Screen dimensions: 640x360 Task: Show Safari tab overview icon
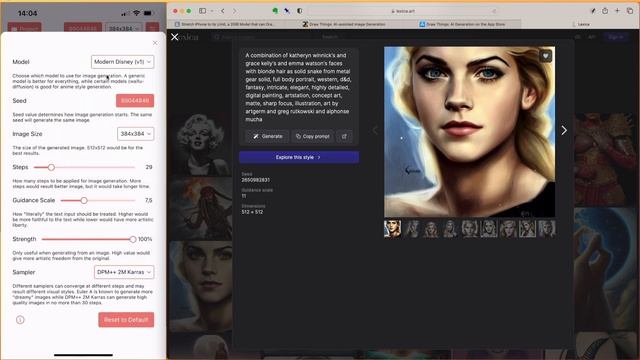coord(630,11)
